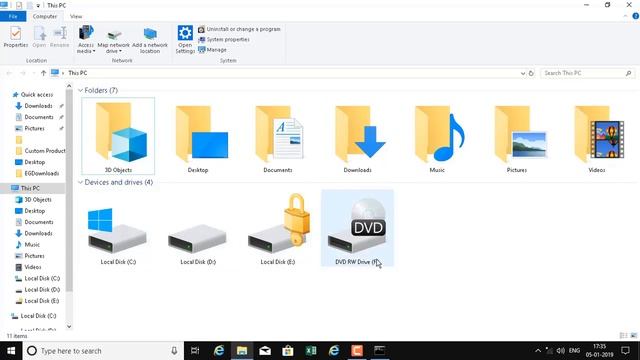Open System properties in ribbon
Screen dimensions: 640x360
[x=224, y=40]
